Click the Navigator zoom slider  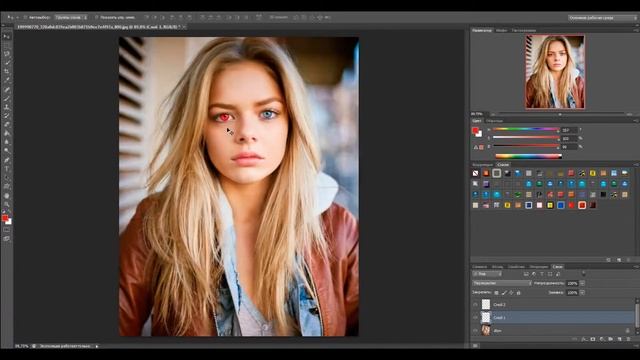click(x=560, y=114)
